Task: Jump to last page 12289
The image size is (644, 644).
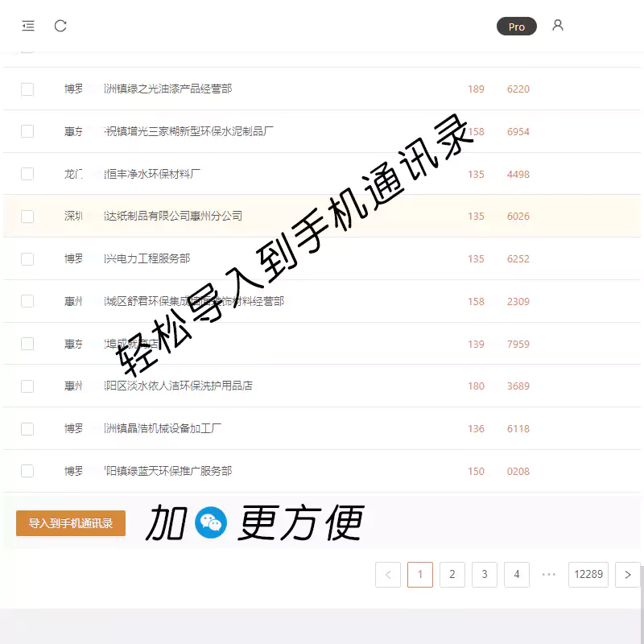Action: [x=588, y=574]
